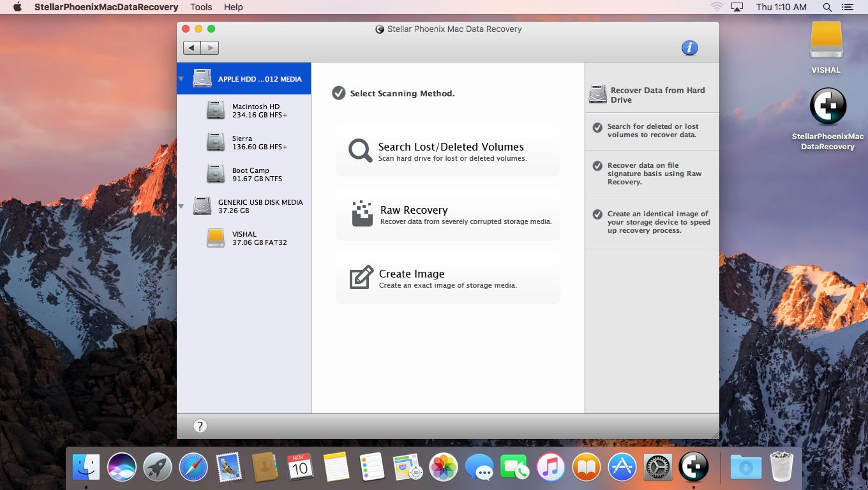The image size is (868, 490).
Task: Choose Create Image option
Action: [447, 278]
